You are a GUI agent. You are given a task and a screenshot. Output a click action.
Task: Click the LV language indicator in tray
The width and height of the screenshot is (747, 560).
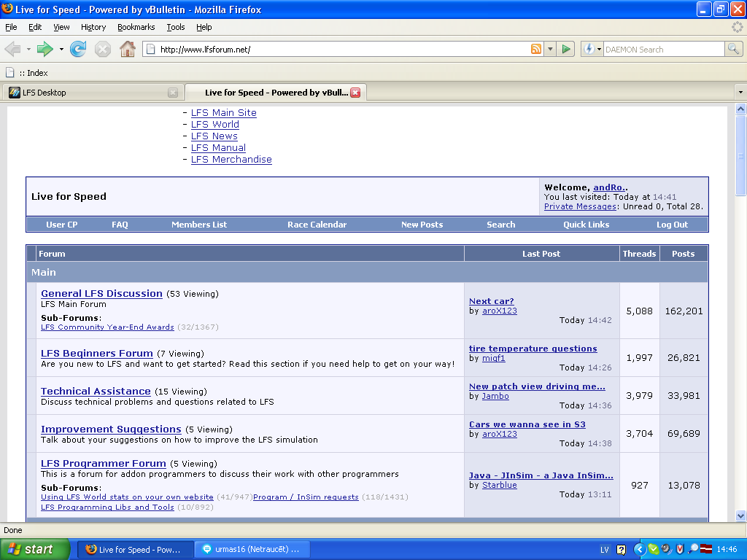pyautogui.click(x=605, y=550)
